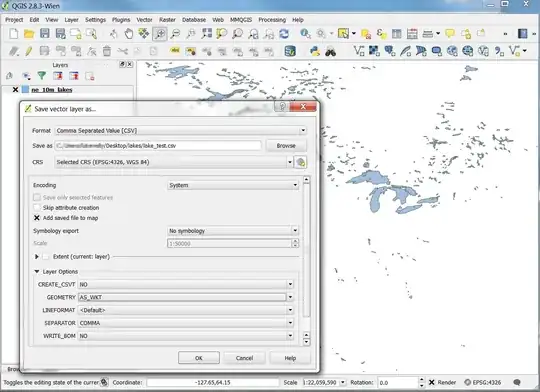The image size is (540, 392).
Task: Click the Add WMS Layer globe icon
Action: coord(452,51)
